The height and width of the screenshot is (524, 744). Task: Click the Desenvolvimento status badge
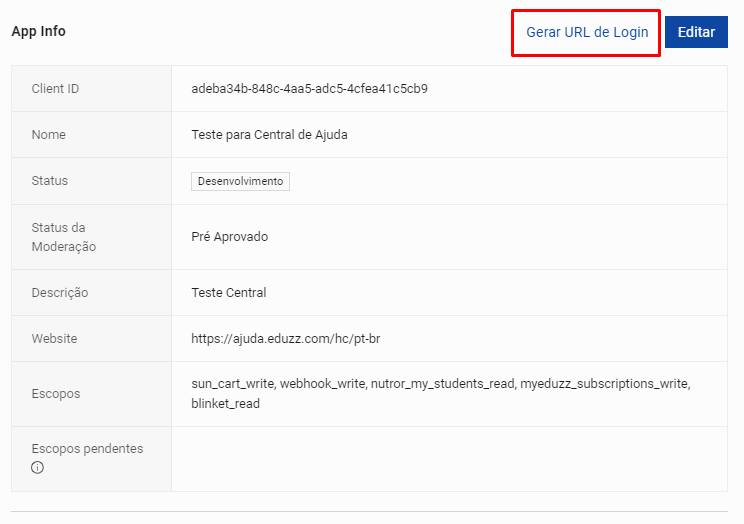click(240, 181)
